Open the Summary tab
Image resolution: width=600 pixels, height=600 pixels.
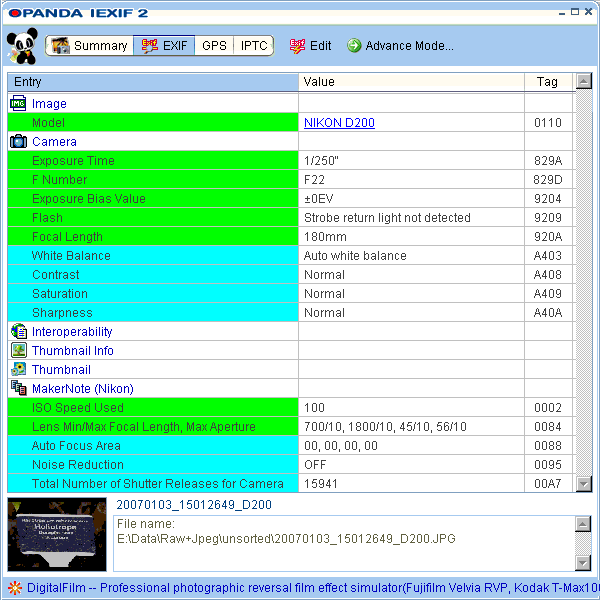point(89,46)
